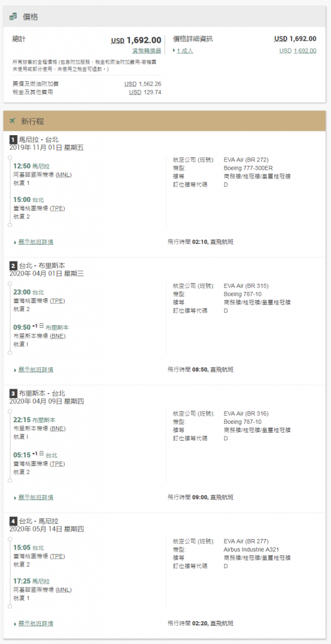Image resolution: width=331 pixels, height=644 pixels.
Task: Expand 顯示航班詳情 for Taipei to Brisbane flight
Action: click(34, 370)
